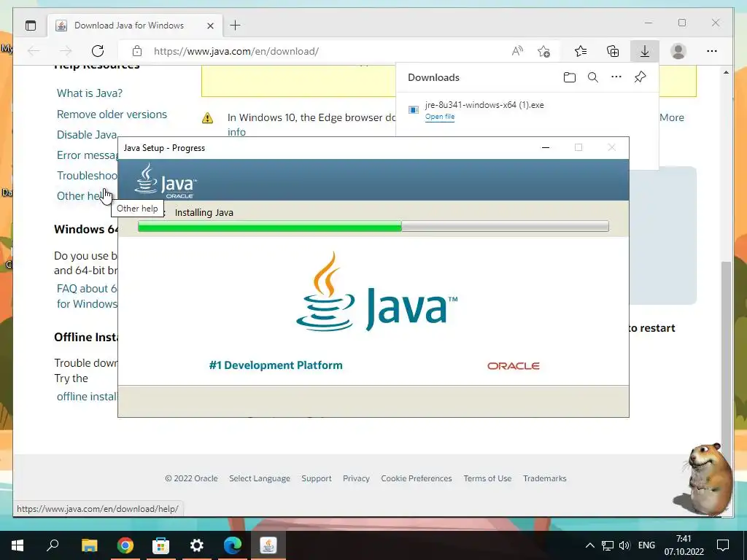The width and height of the screenshot is (747, 560).
Task: Open Trademarks footer link
Action: point(544,478)
